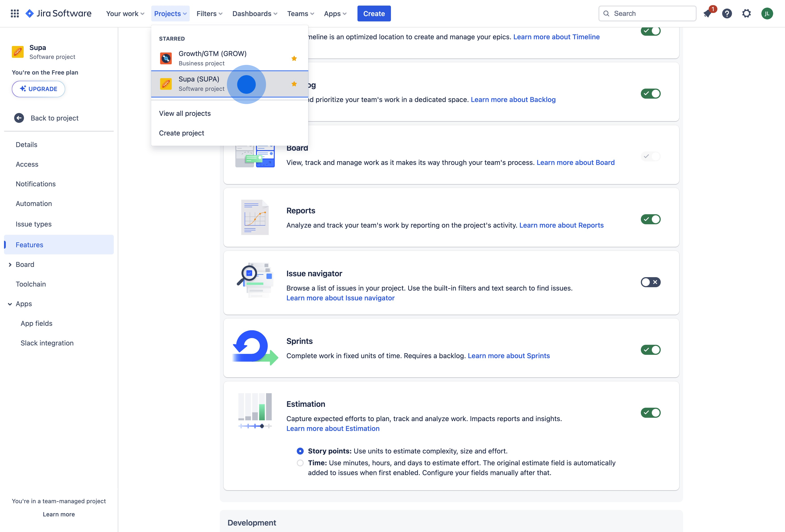
Task: Click the Growth/GTM project avatar icon
Action: pyautogui.click(x=166, y=58)
